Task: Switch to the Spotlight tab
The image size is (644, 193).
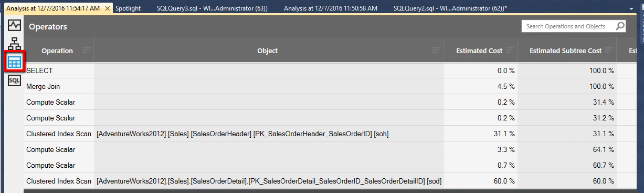Action: [x=128, y=9]
